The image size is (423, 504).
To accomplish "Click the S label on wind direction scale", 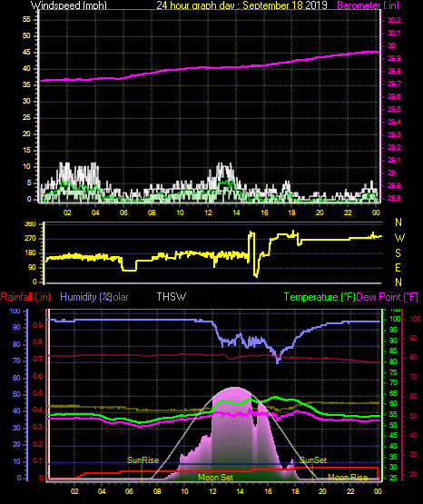I will (x=398, y=253).
